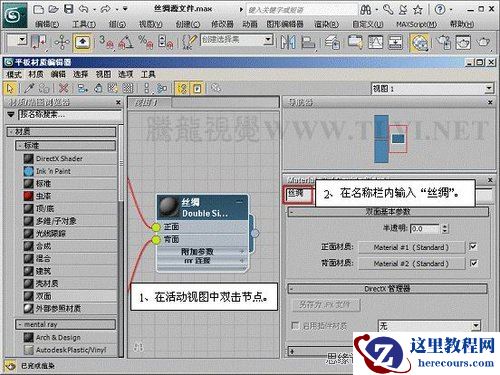This screenshot has height=375, width=500.
Task: Tick the 启用插件材质 checkbox
Action: click(x=295, y=325)
